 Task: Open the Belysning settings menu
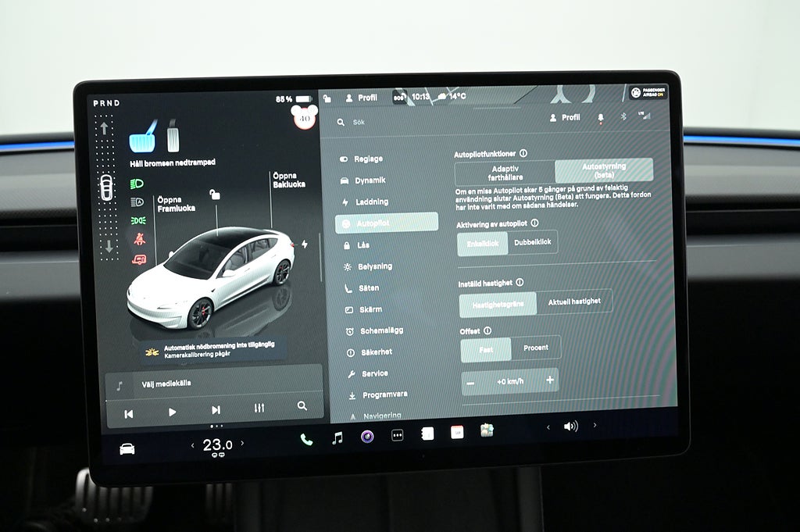(374, 266)
